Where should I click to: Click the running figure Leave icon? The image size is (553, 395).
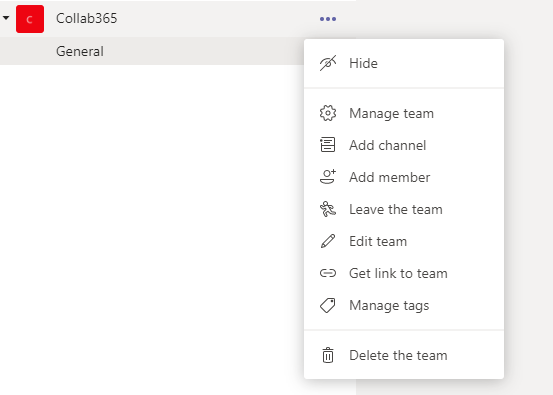point(328,209)
